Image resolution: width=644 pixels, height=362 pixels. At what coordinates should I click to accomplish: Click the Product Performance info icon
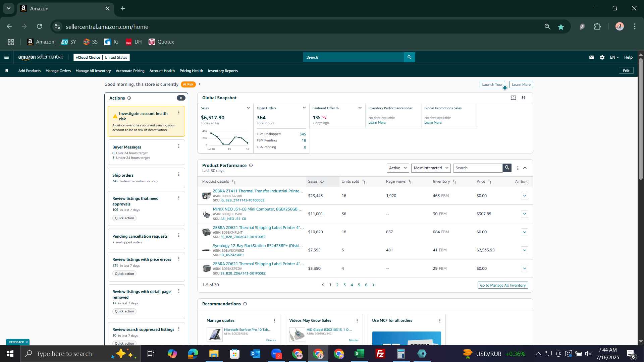coord(251,166)
